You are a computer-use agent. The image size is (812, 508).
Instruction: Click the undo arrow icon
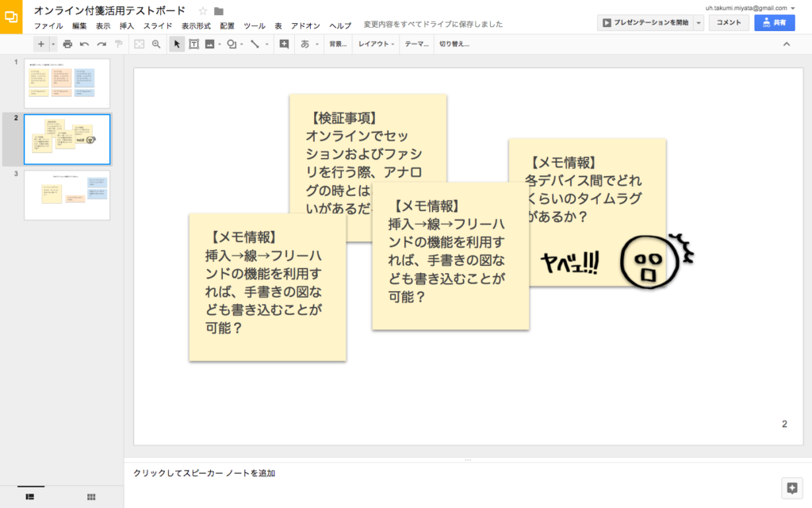tap(84, 44)
